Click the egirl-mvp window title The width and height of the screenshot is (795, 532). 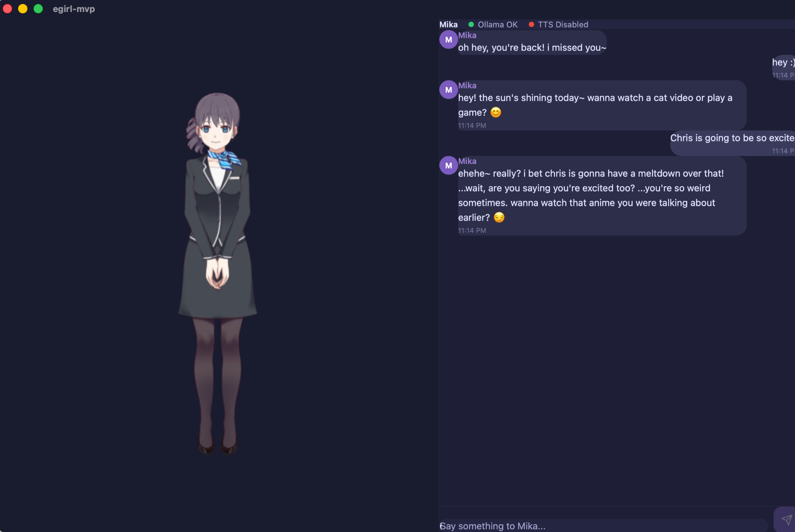click(74, 9)
